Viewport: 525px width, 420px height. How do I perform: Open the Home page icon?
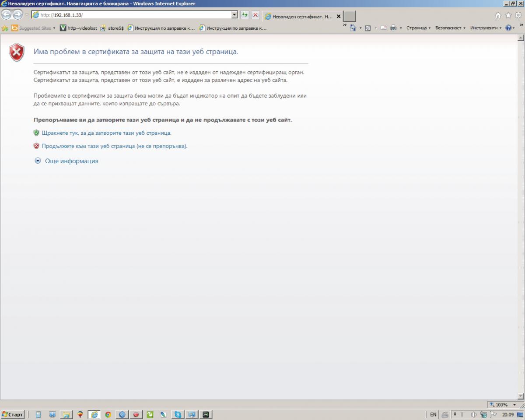pyautogui.click(x=498, y=15)
